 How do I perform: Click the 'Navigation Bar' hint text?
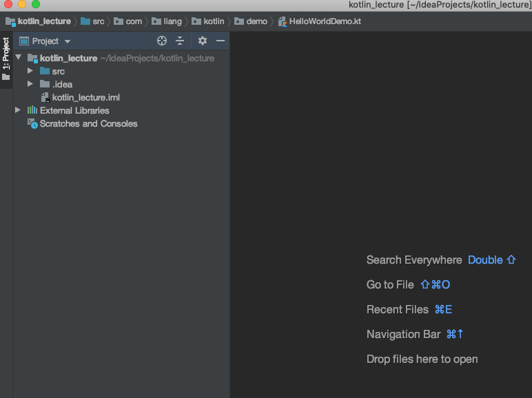point(403,334)
